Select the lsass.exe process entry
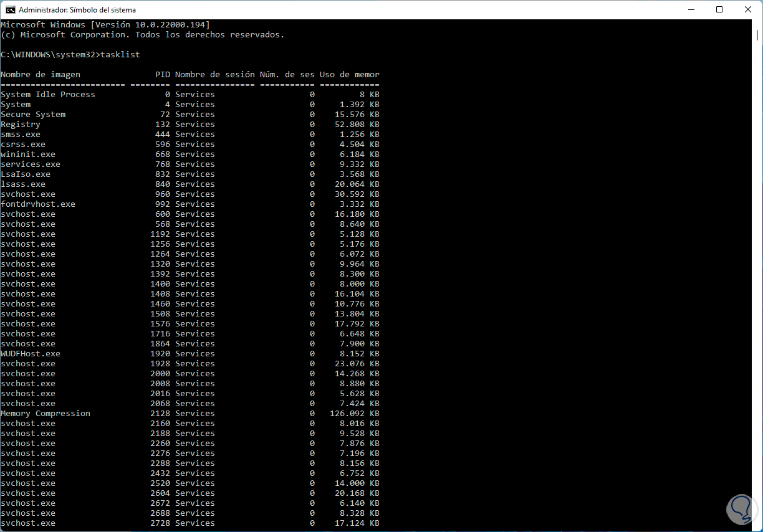Viewport: 763px width, 532px height. pyautogui.click(x=23, y=184)
